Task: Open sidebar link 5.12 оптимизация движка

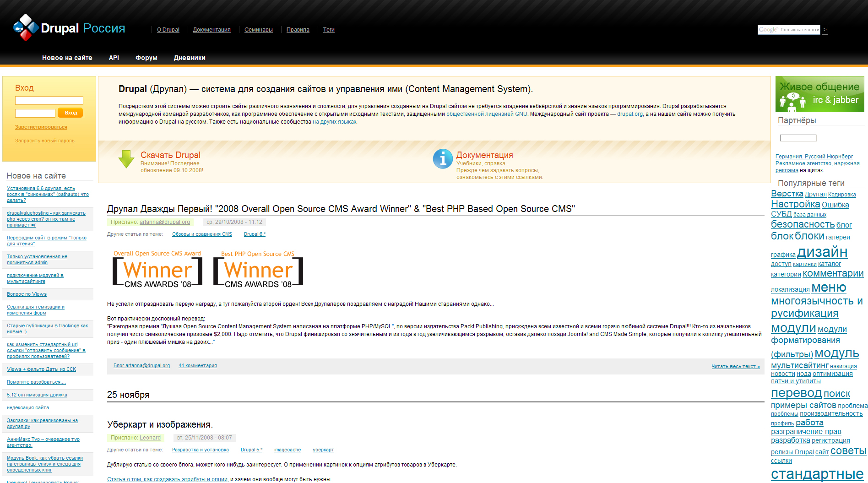Action: tap(37, 395)
